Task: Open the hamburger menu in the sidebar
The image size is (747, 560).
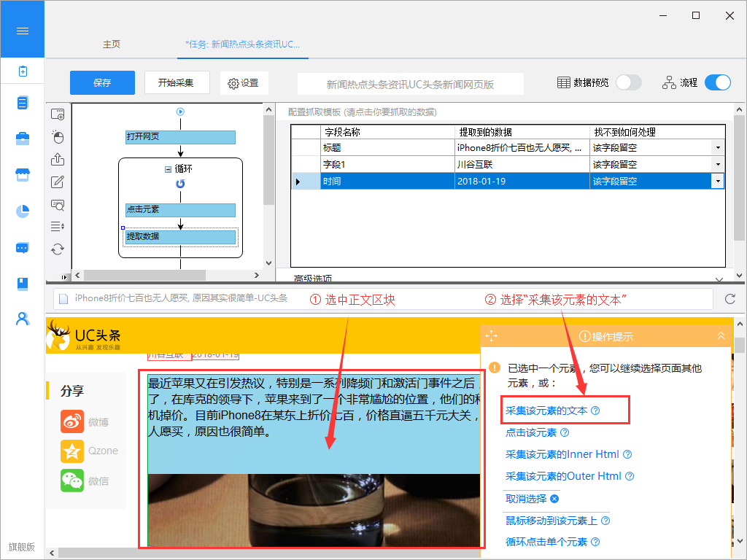Action: point(22,31)
